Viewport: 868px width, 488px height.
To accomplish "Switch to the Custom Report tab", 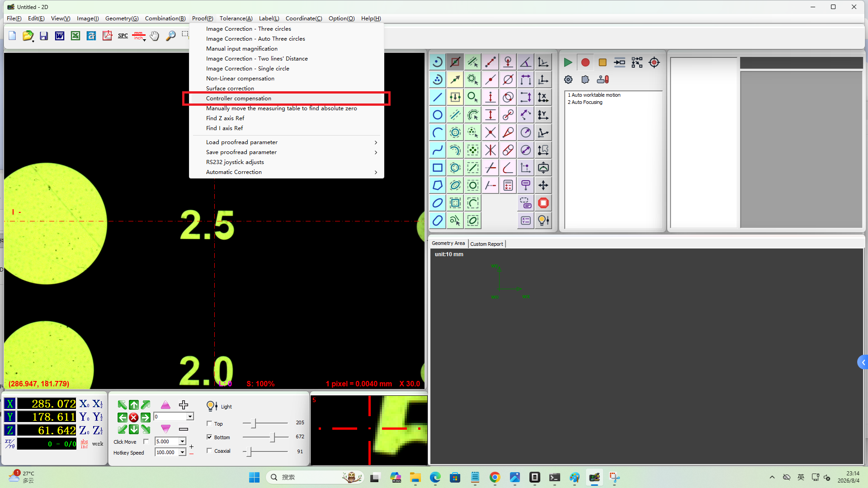I will point(486,244).
